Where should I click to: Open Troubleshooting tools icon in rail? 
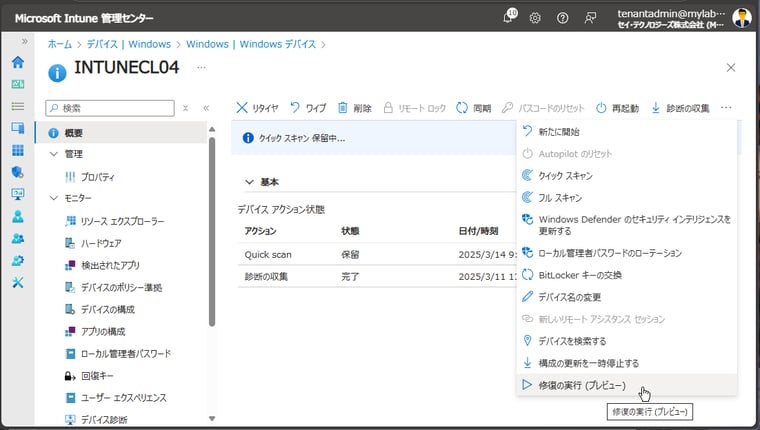[18, 283]
